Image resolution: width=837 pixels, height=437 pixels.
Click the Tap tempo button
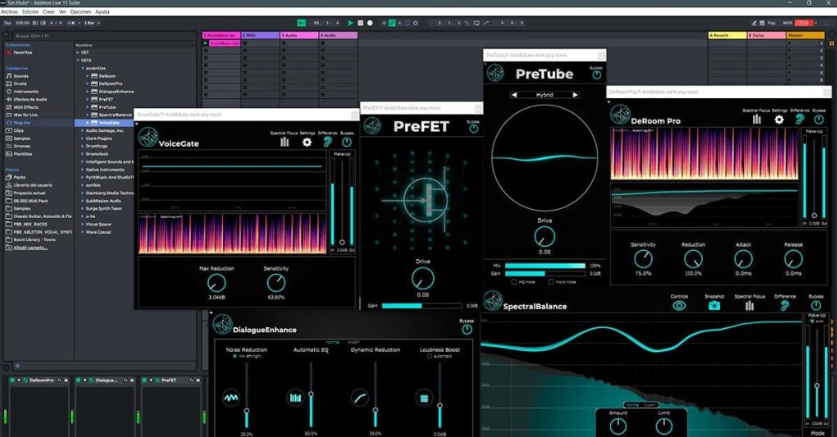click(7, 23)
